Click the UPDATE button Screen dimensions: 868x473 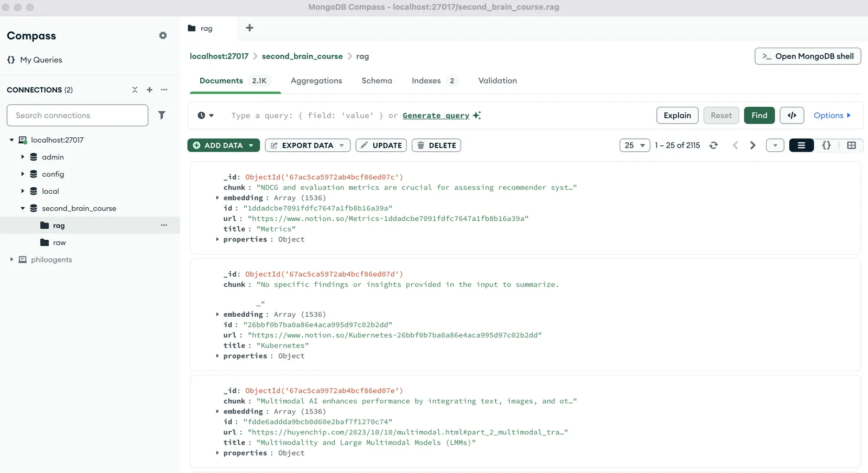coord(381,145)
